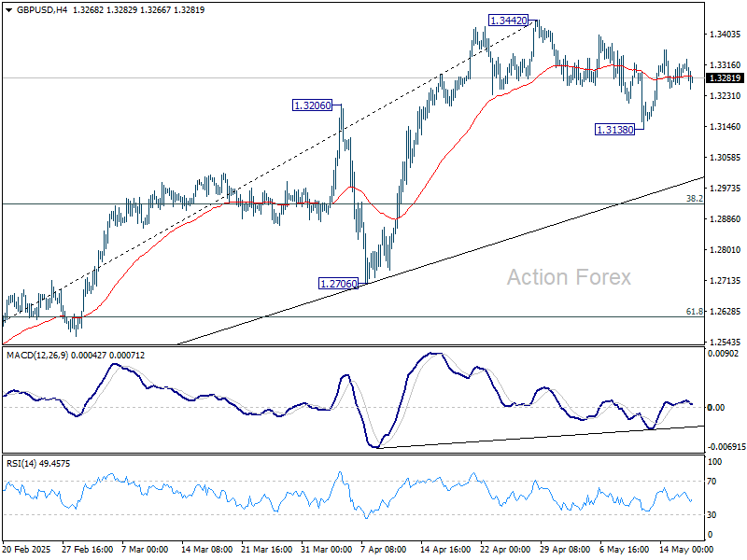Click the 1.30585 price axis value
The height and width of the screenshot is (560, 747).
(726, 158)
